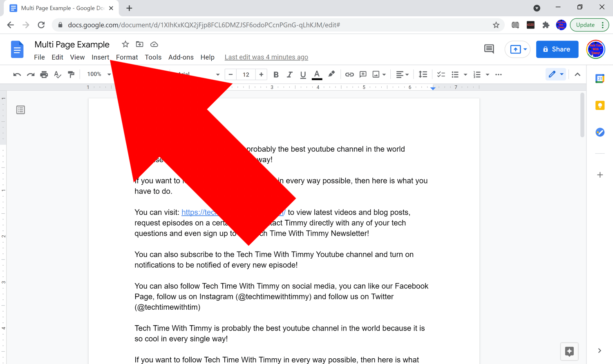This screenshot has height=364, width=613.
Task: Click the Redo icon
Action: [31, 74]
